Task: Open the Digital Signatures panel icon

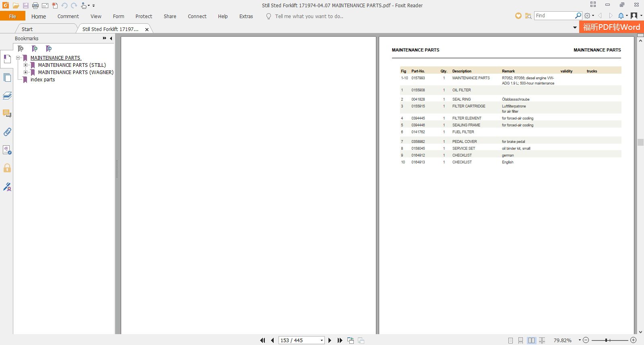Action: (x=7, y=150)
